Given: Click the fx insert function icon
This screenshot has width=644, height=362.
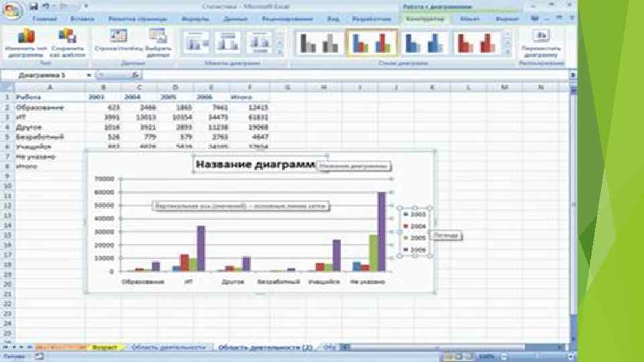Looking at the screenshot, I should (135, 75).
